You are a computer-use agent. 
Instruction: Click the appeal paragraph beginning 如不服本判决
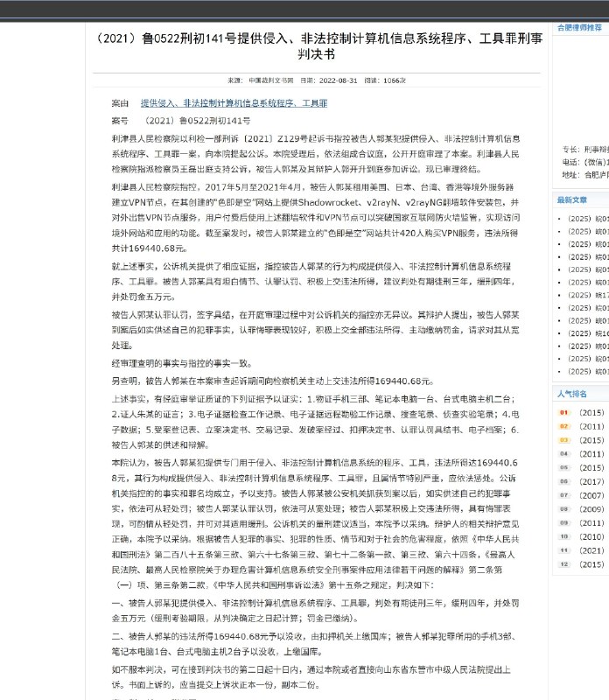[311, 677]
